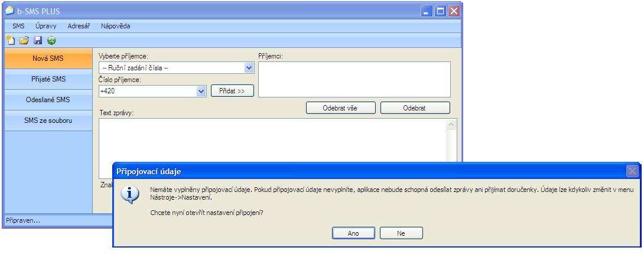This screenshot has height=254, width=644.
Task: Click the Odebrat vše button
Action: tap(340, 108)
